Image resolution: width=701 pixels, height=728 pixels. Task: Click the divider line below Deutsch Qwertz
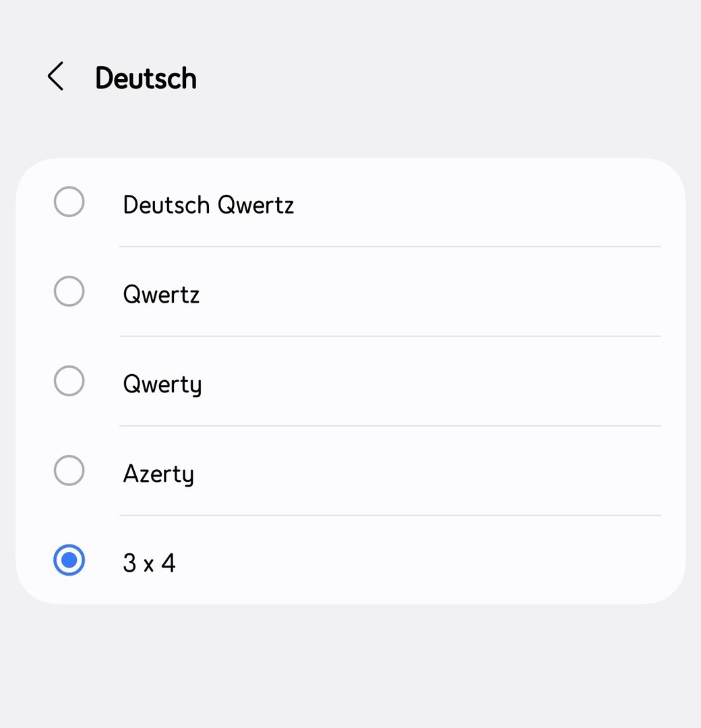click(x=390, y=247)
